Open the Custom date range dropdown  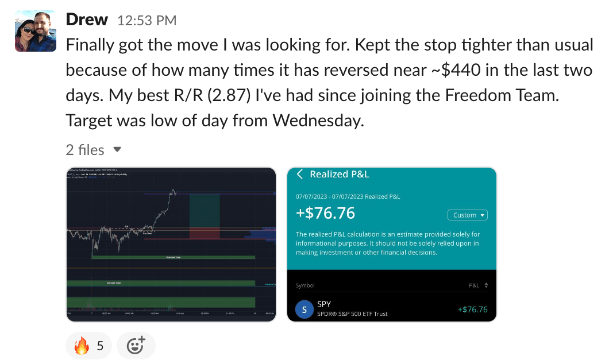click(467, 215)
